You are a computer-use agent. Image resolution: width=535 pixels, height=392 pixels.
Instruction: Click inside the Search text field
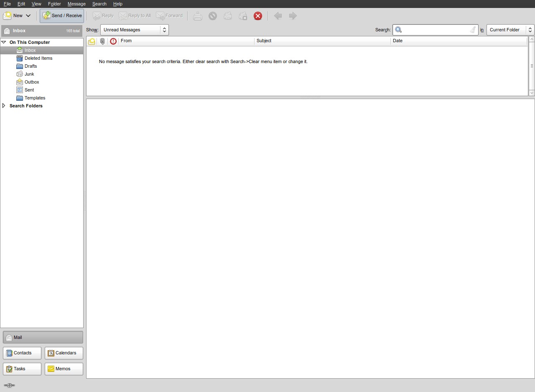(x=435, y=30)
